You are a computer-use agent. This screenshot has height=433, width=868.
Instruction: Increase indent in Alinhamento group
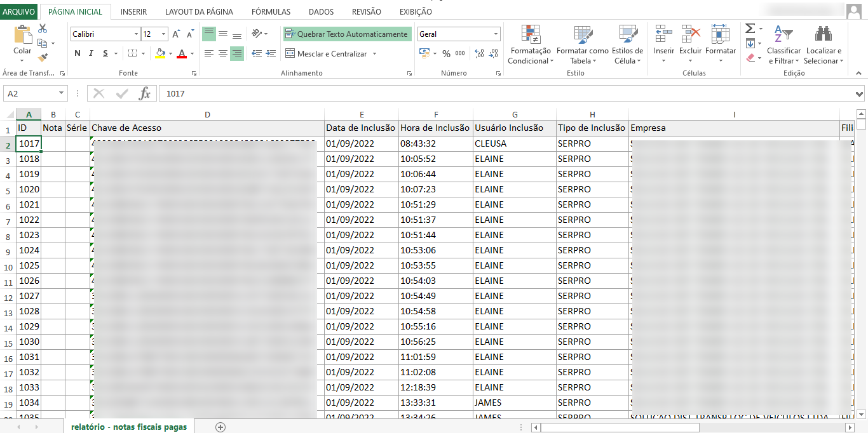pos(270,53)
